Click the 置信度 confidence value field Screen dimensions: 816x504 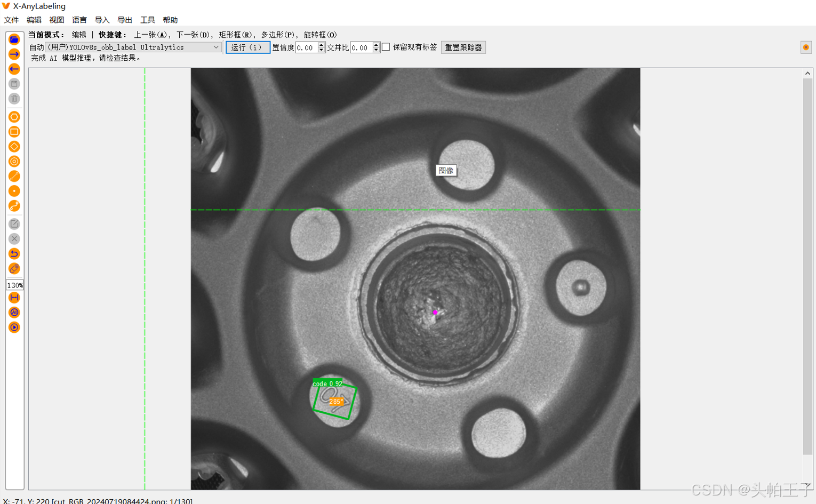[307, 47]
